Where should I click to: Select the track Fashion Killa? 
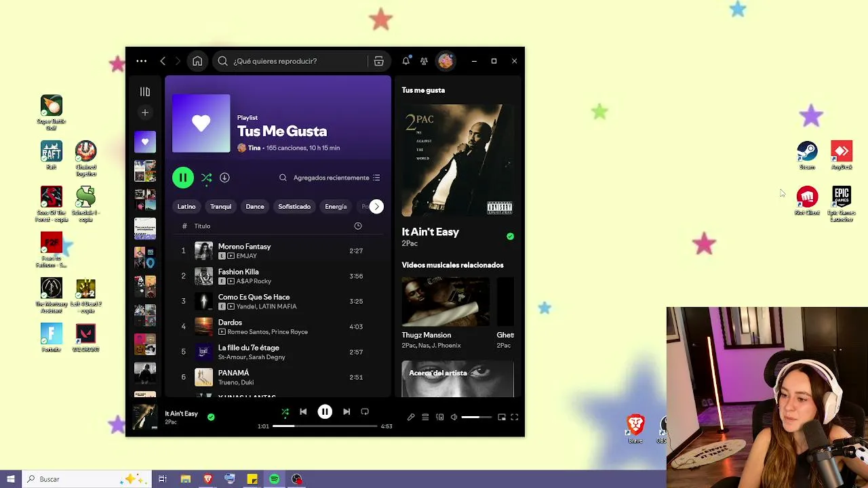278,276
